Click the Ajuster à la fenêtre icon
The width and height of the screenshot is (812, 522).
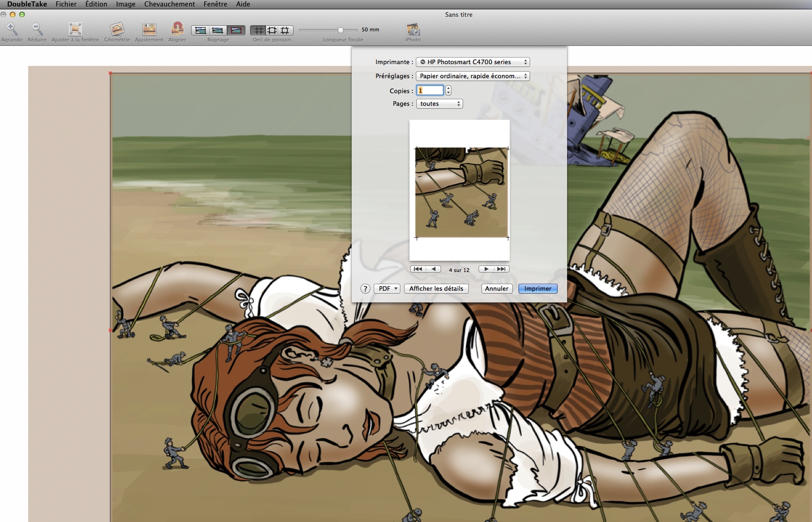click(75, 29)
